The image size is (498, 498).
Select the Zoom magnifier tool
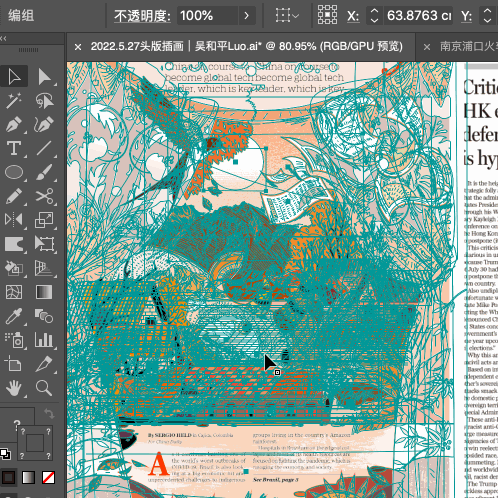pyautogui.click(x=44, y=388)
